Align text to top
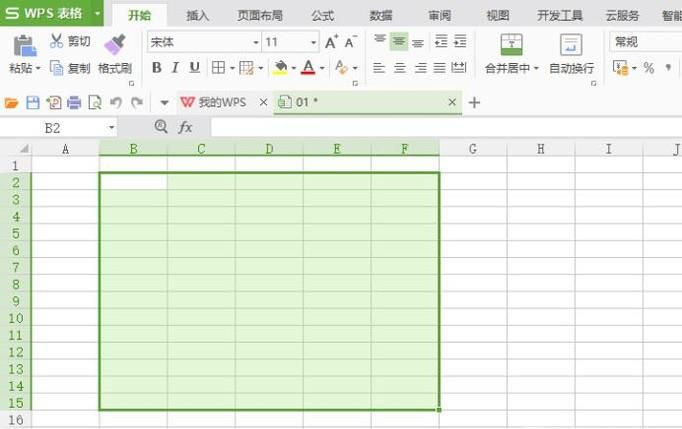This screenshot has width=682, height=429. [380, 41]
